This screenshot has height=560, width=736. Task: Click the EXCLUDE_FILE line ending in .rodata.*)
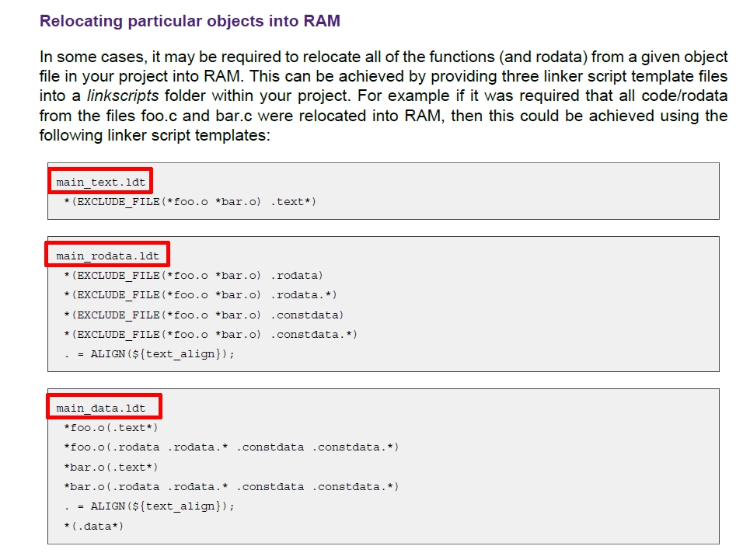click(201, 294)
